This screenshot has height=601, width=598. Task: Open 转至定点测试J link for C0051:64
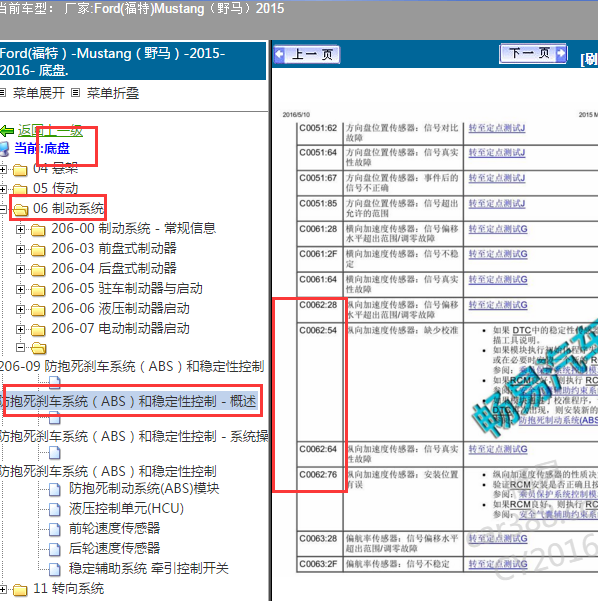(497, 153)
